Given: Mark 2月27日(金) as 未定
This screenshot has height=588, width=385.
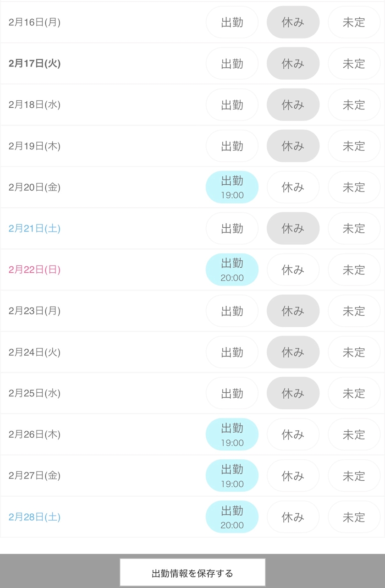Looking at the screenshot, I should coord(354,476).
